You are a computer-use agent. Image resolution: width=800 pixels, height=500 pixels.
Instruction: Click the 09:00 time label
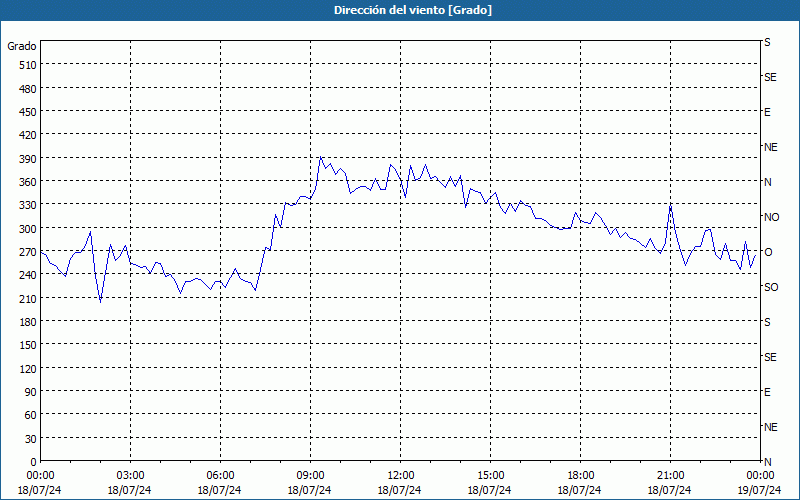click(x=310, y=476)
